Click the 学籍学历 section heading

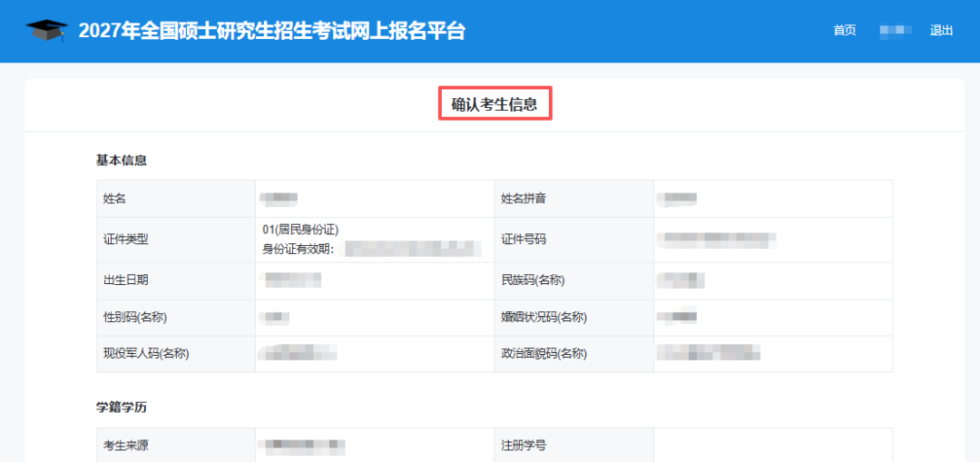click(122, 408)
